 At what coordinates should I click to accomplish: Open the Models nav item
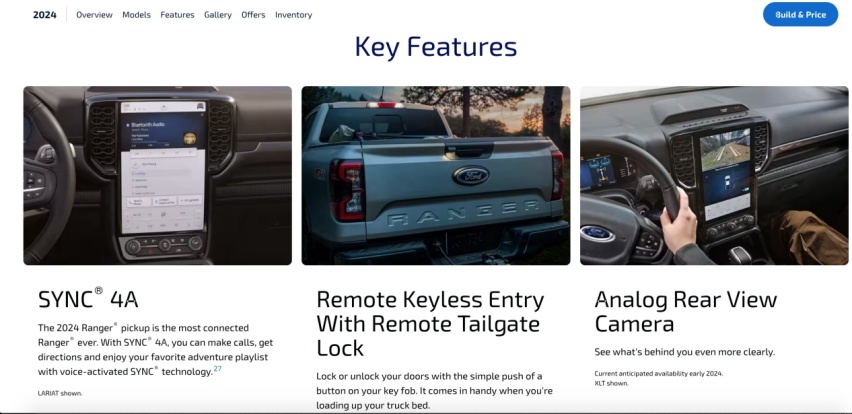pos(136,15)
